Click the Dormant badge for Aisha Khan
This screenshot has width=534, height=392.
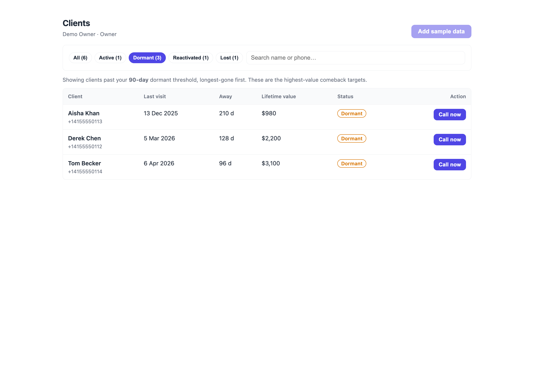[351, 113]
